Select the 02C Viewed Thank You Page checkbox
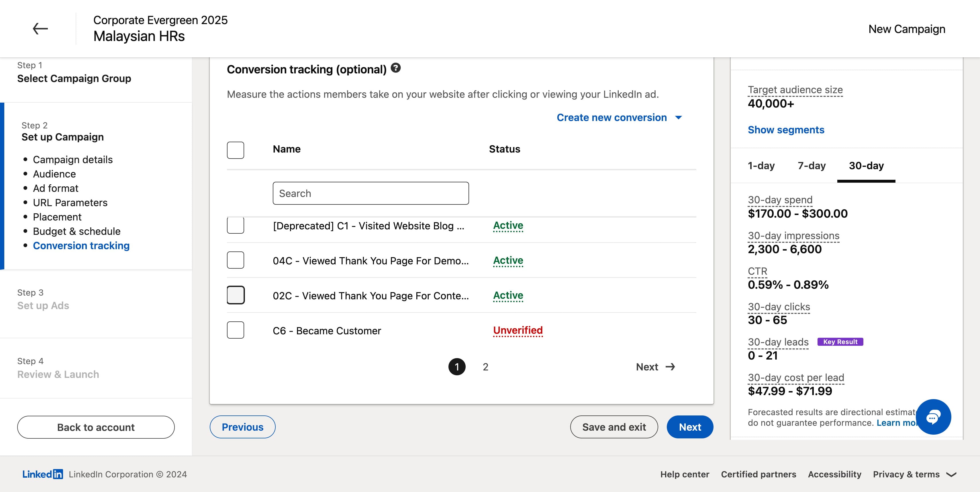 coord(236,295)
